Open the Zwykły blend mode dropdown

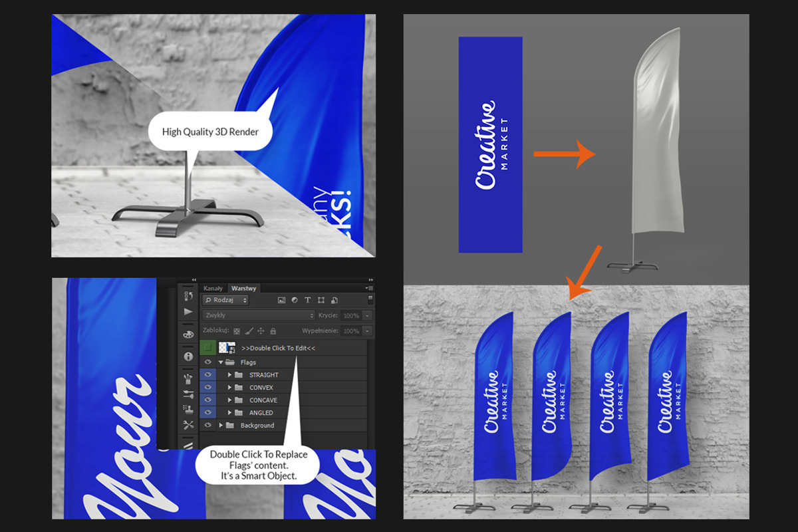259,316
